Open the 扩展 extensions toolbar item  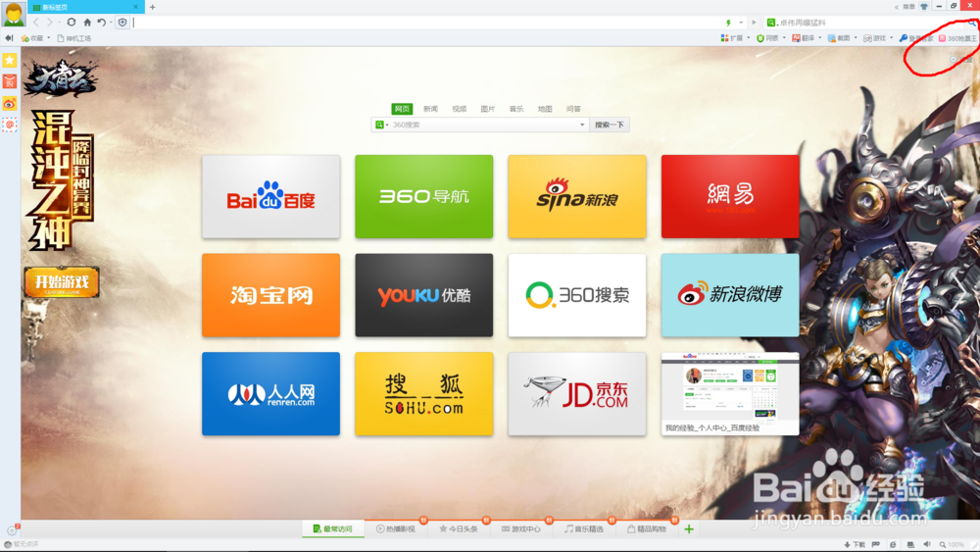(x=732, y=38)
